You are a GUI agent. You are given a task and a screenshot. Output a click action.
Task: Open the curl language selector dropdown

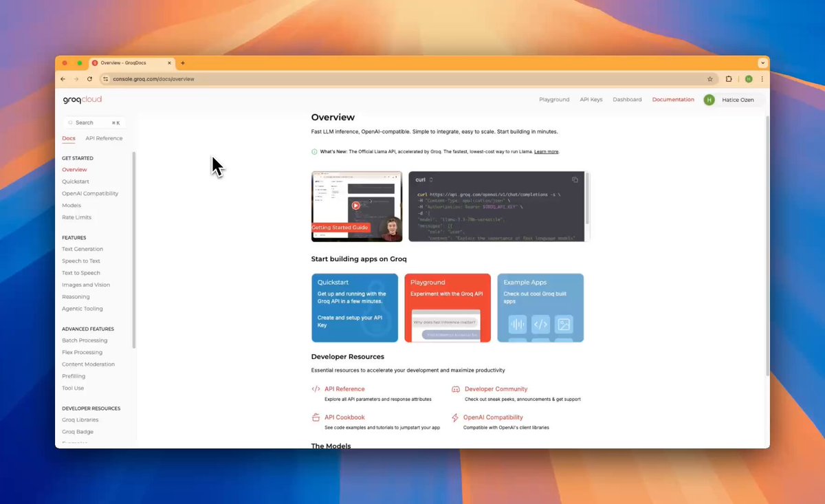coord(423,179)
